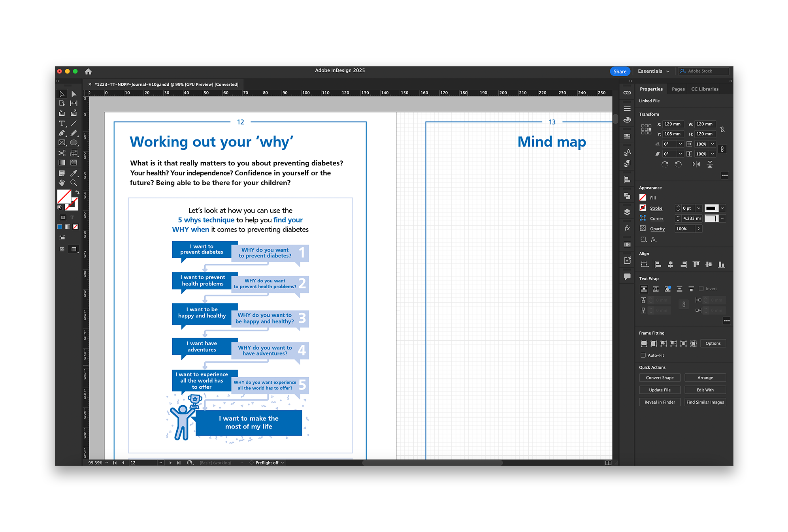This screenshot has width=788, height=532.
Task: Select the Type tool
Action: pos(62,124)
